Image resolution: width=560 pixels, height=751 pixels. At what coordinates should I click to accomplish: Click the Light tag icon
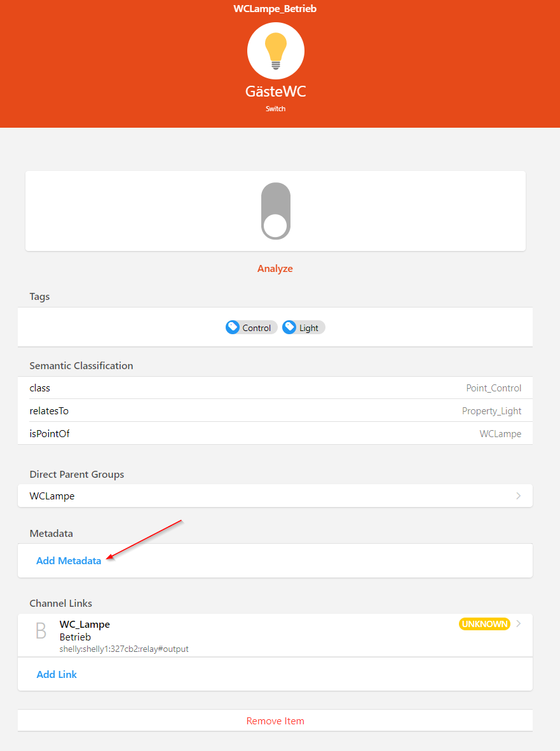289,327
